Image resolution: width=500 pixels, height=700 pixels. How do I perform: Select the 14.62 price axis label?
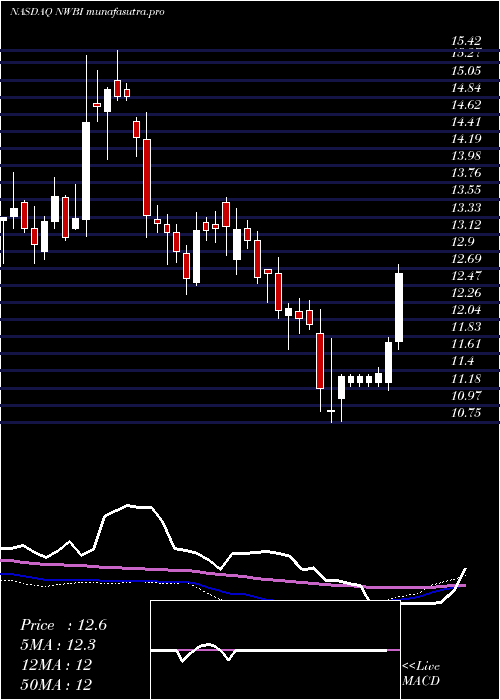(x=466, y=105)
